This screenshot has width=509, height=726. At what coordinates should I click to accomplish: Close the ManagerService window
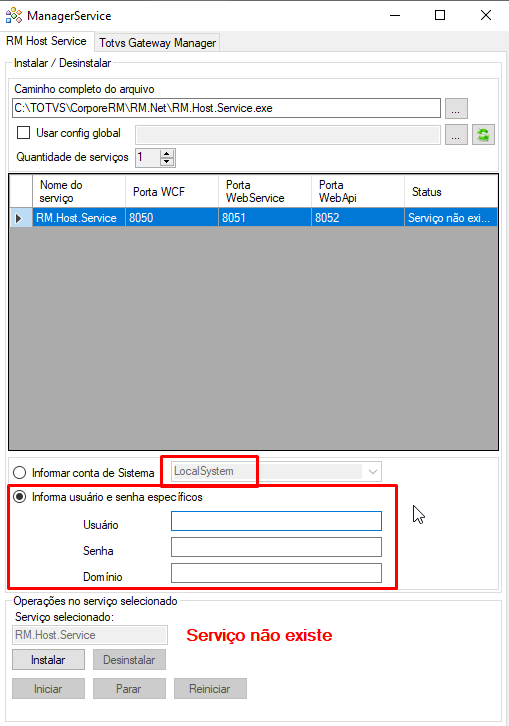click(485, 15)
